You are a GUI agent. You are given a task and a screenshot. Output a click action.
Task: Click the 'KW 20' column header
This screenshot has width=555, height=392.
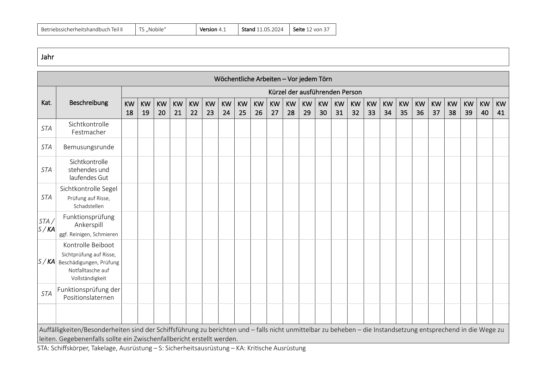point(162,108)
